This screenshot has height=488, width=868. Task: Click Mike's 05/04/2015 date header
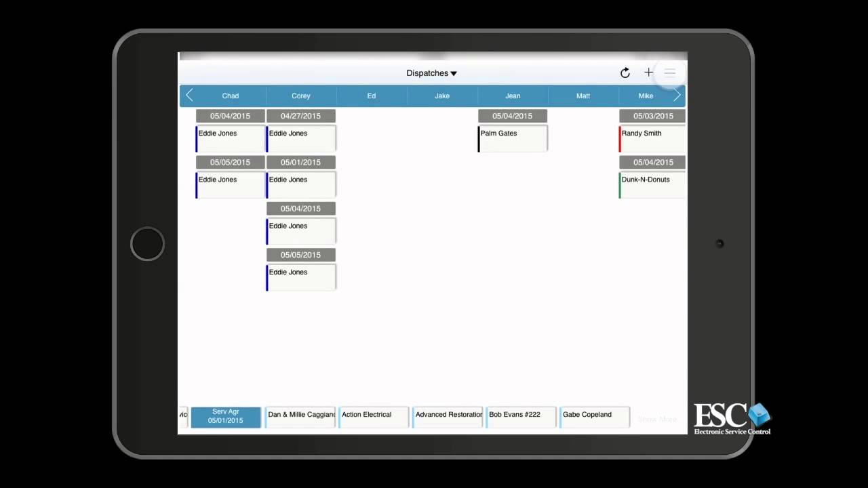[x=652, y=162]
